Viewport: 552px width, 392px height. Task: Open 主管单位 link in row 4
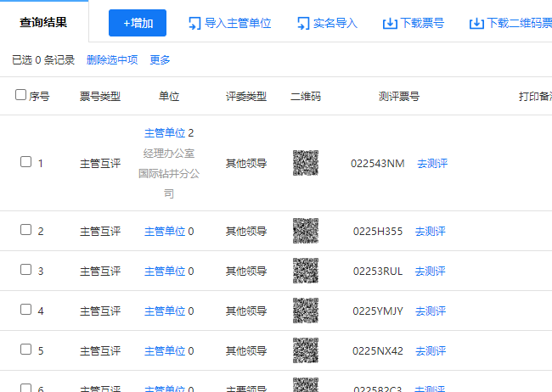point(165,311)
